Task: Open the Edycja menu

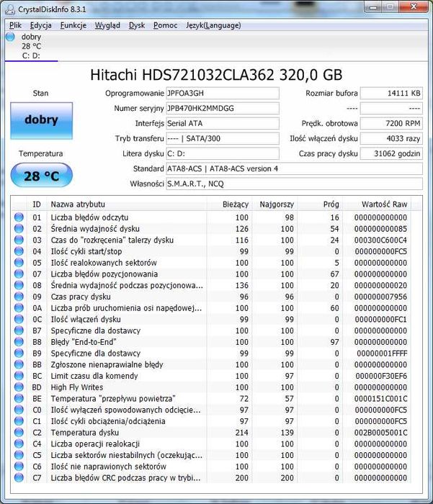Action: coord(41,25)
